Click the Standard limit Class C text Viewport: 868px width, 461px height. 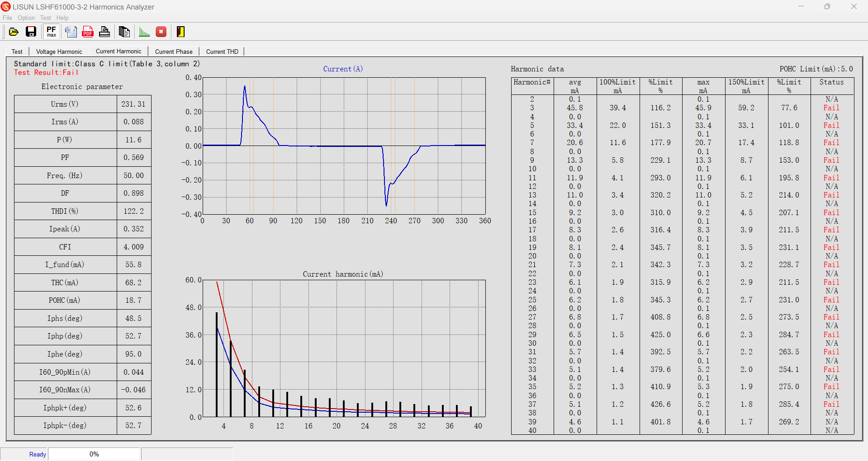[x=107, y=64]
